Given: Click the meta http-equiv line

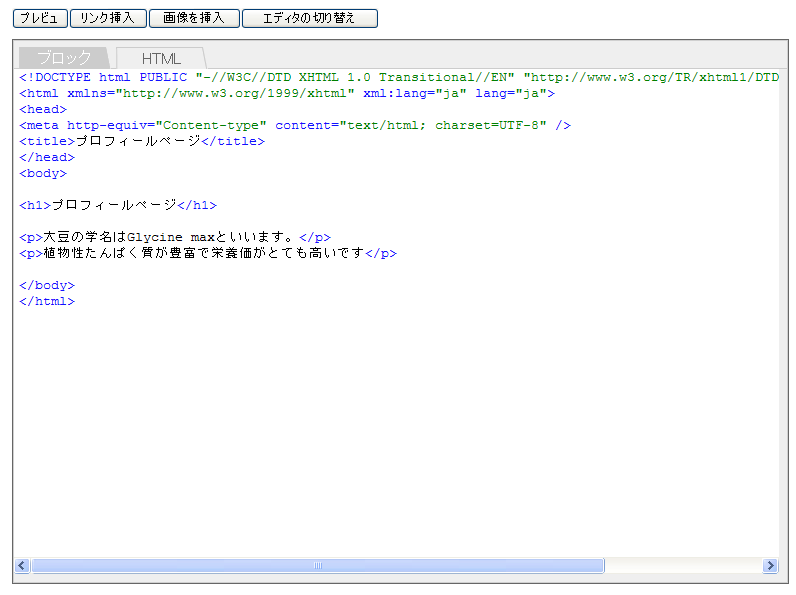Looking at the screenshot, I should coord(295,125).
